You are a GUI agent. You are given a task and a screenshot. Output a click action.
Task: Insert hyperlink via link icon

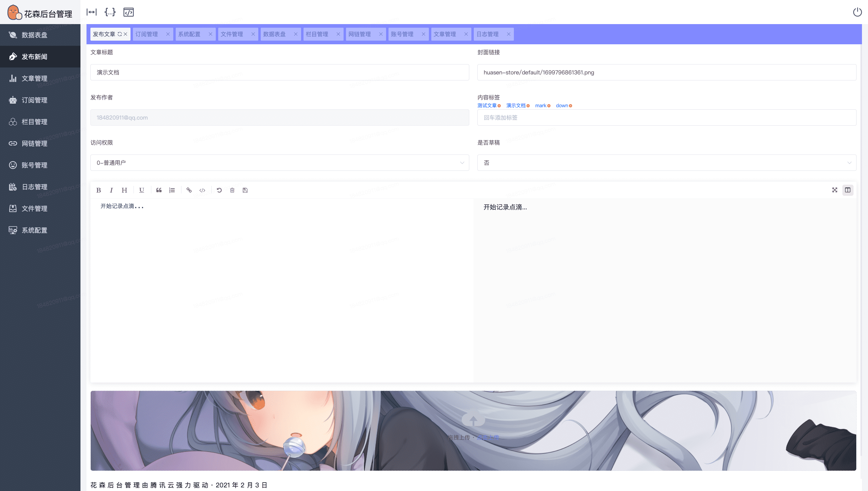click(x=189, y=190)
